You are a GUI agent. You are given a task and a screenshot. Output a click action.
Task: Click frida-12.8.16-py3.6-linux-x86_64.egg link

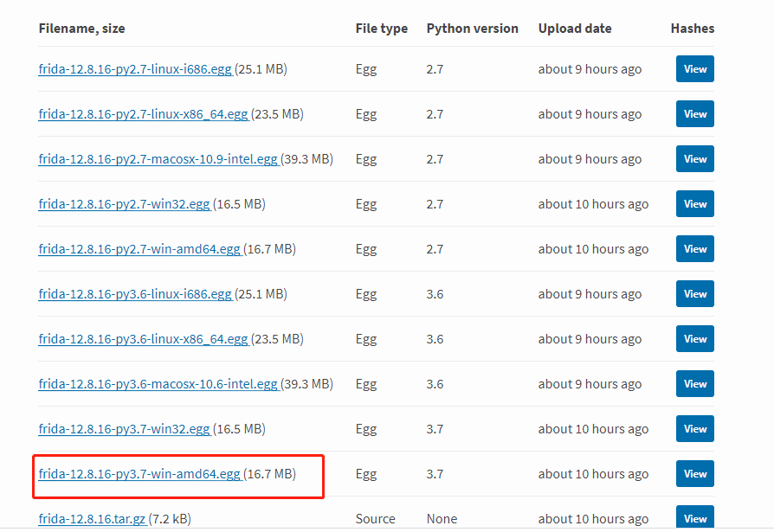143,339
